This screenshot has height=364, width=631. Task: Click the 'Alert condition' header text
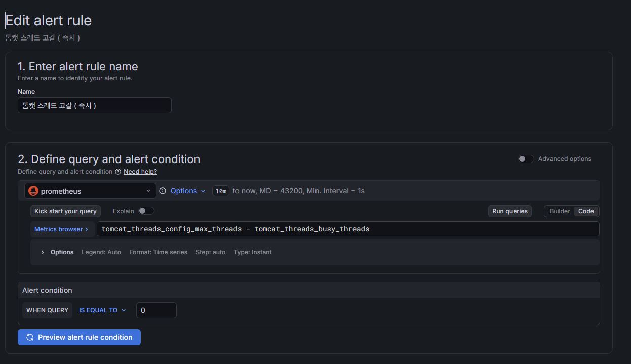tap(47, 290)
